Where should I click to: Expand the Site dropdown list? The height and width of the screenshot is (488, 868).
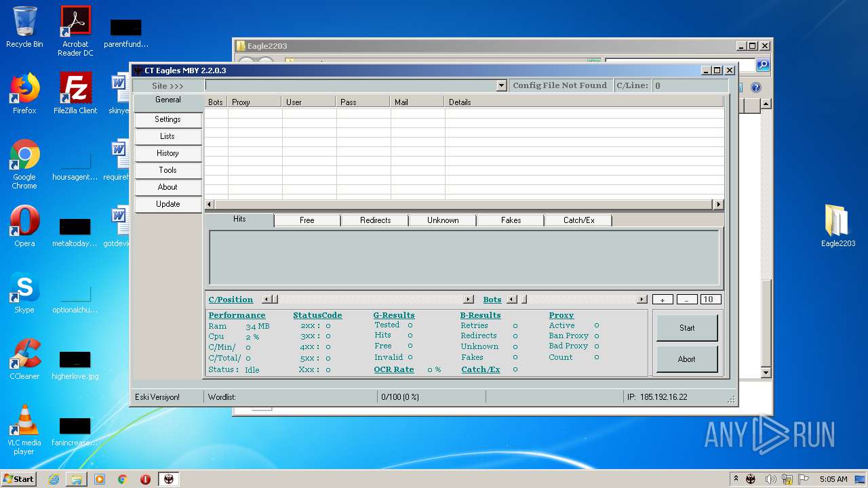pyautogui.click(x=502, y=85)
